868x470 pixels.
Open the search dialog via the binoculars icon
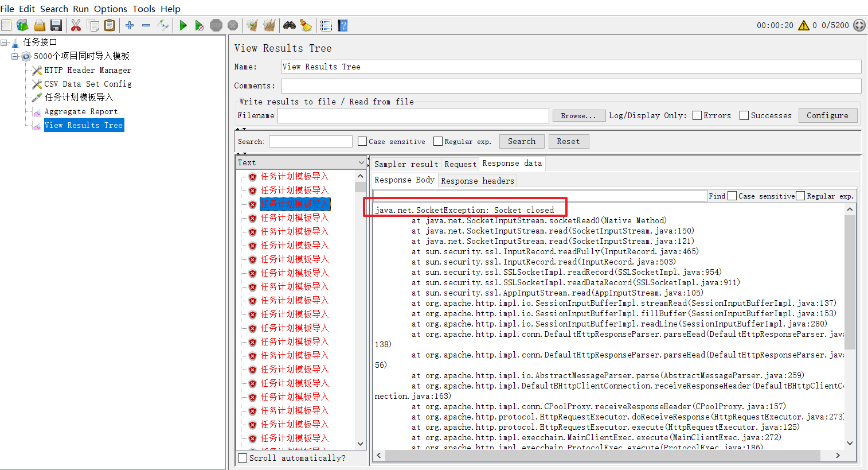(288, 25)
